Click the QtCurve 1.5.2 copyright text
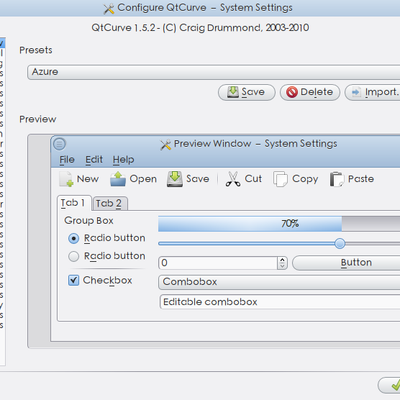400x400 pixels. point(200,28)
